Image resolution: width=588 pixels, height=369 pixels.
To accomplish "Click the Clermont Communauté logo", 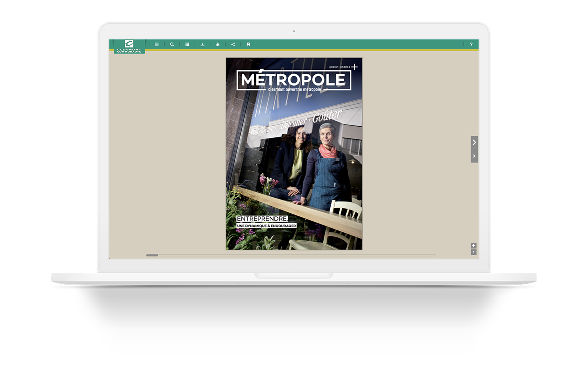I will coord(129,47).
